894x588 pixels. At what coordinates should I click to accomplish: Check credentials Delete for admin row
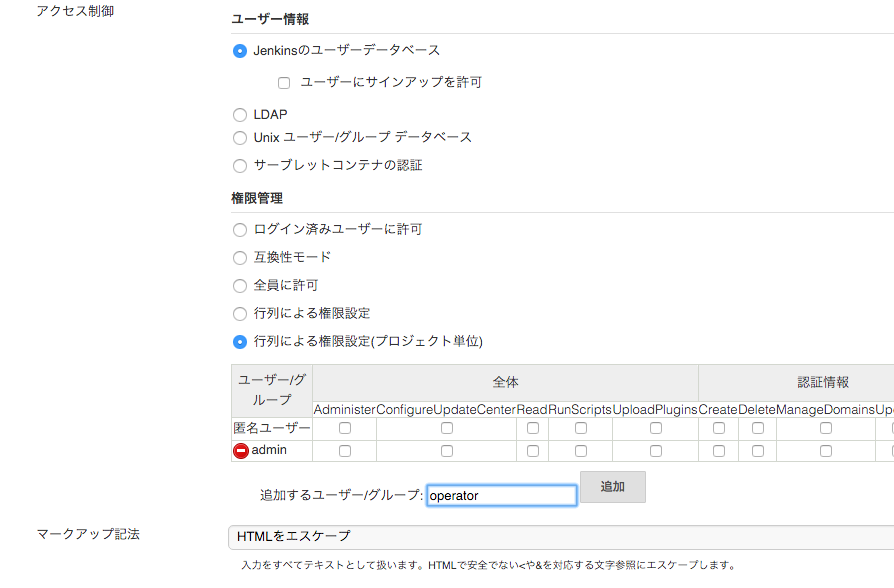click(758, 451)
